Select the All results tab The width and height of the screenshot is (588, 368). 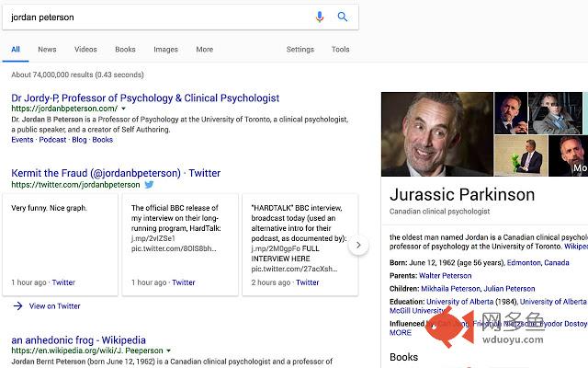(x=16, y=49)
